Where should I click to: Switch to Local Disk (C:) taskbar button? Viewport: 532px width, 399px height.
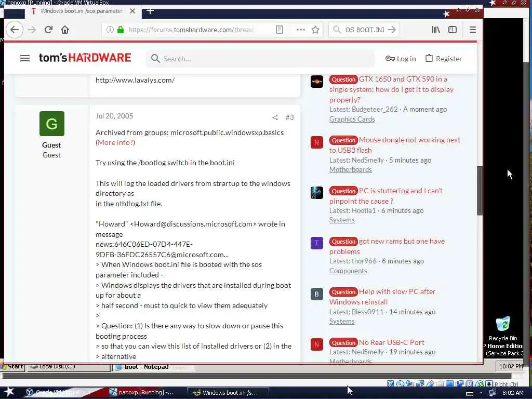69,367
